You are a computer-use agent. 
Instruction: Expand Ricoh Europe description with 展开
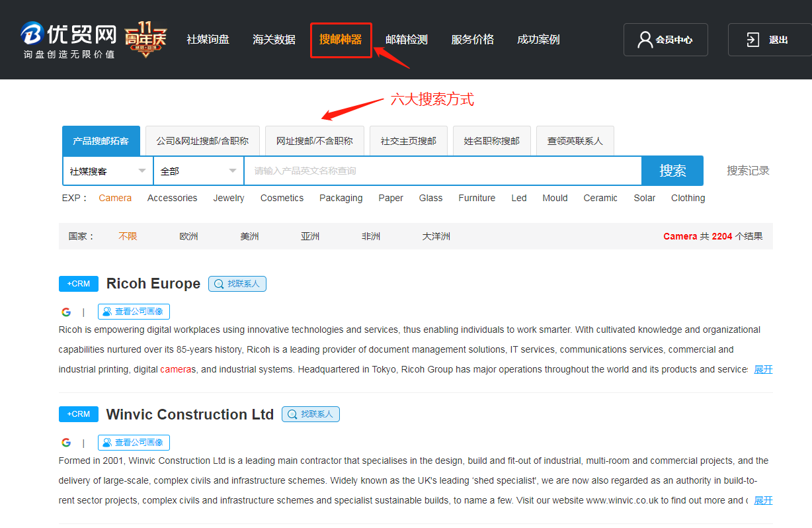coord(763,369)
